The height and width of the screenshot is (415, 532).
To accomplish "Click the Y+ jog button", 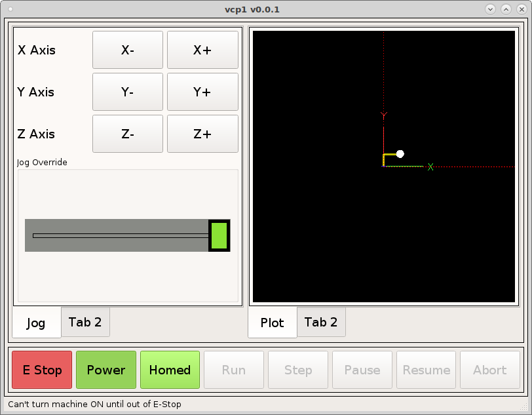I will (x=202, y=92).
